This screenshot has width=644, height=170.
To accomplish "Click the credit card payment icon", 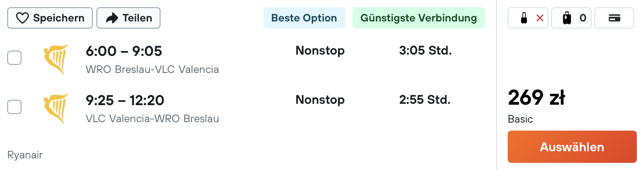I will [x=614, y=18].
